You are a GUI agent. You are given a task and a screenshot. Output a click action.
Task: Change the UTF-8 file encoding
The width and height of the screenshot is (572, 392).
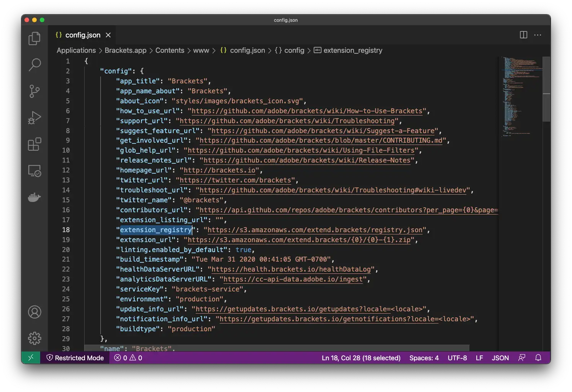[457, 358]
